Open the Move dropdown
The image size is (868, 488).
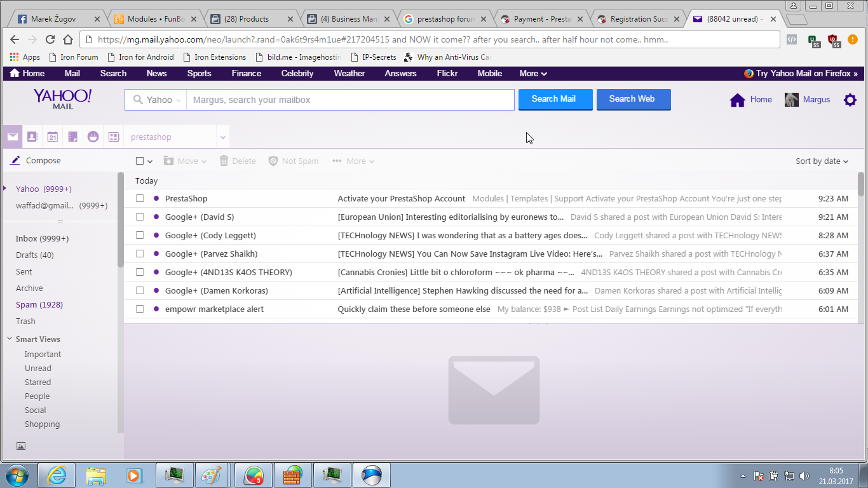pos(185,161)
